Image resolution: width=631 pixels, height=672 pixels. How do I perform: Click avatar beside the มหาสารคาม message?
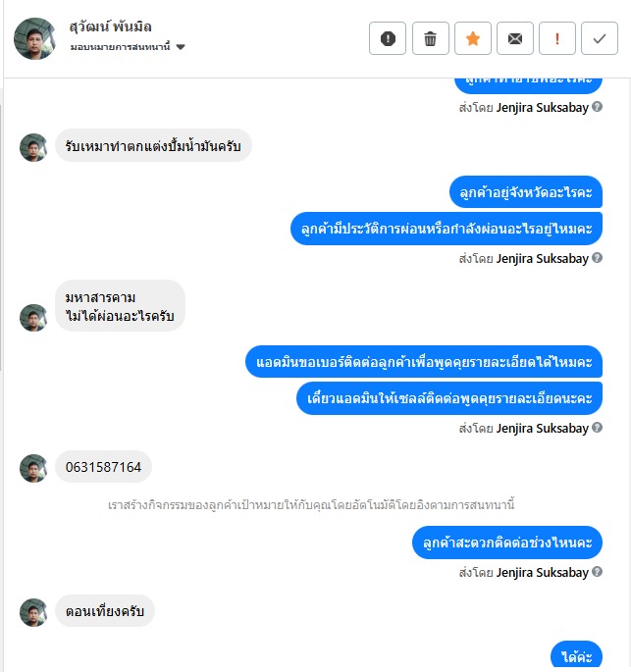tap(33, 318)
